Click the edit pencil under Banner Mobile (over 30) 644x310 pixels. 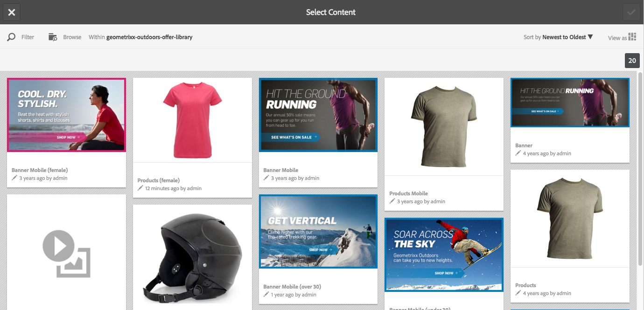tap(266, 295)
